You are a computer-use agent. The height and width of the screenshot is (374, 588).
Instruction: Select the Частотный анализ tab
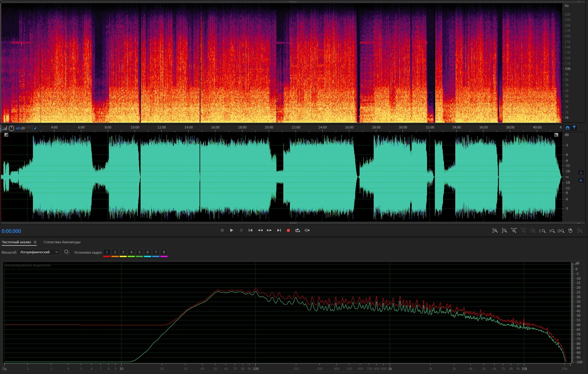pos(16,242)
